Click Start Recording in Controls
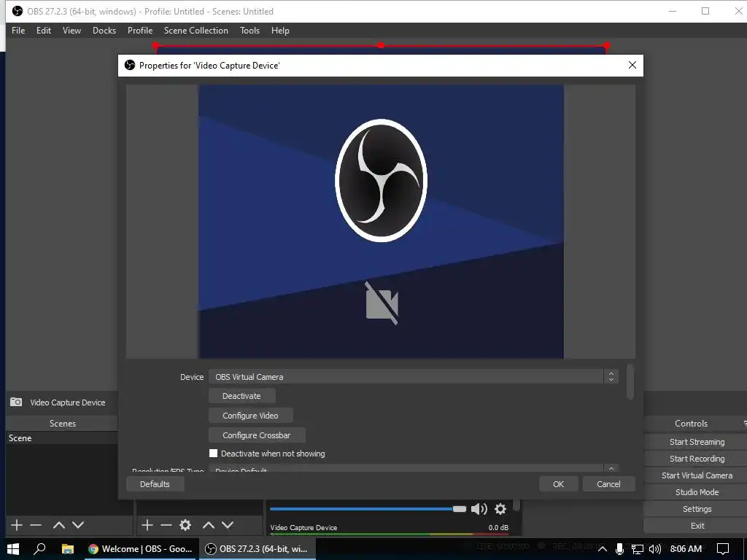Image resolution: width=747 pixels, height=560 pixels. pyautogui.click(x=697, y=459)
